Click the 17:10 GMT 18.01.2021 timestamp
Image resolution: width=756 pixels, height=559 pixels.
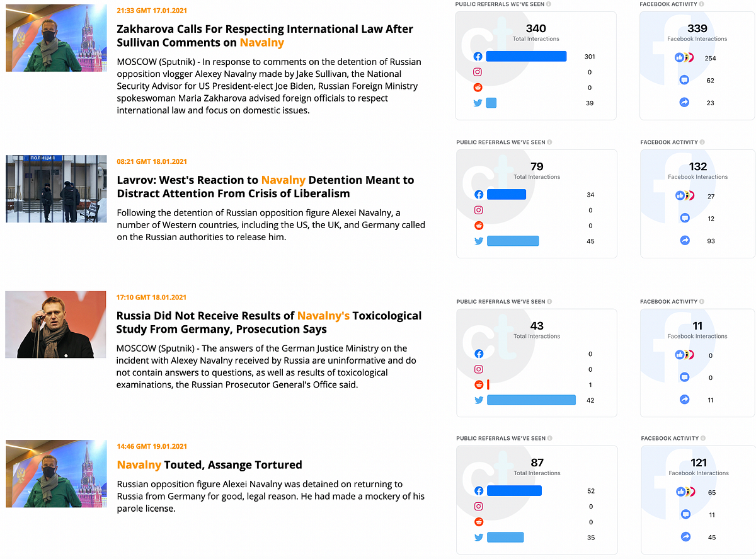click(151, 297)
